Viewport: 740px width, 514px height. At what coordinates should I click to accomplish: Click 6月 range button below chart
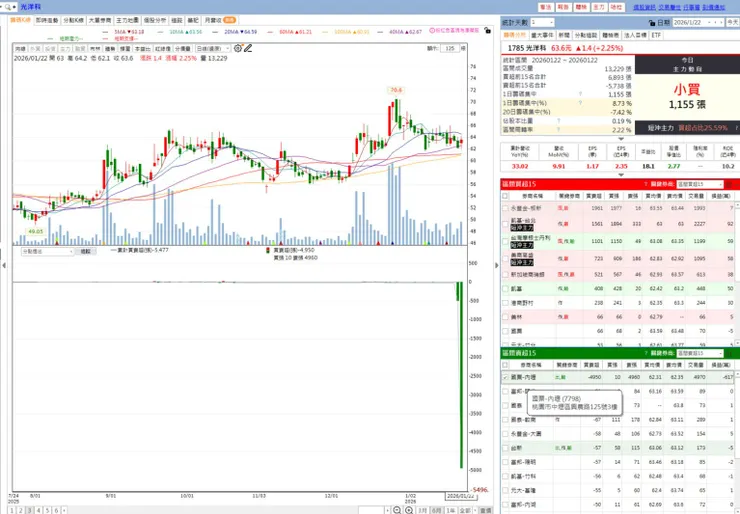(x=437, y=511)
